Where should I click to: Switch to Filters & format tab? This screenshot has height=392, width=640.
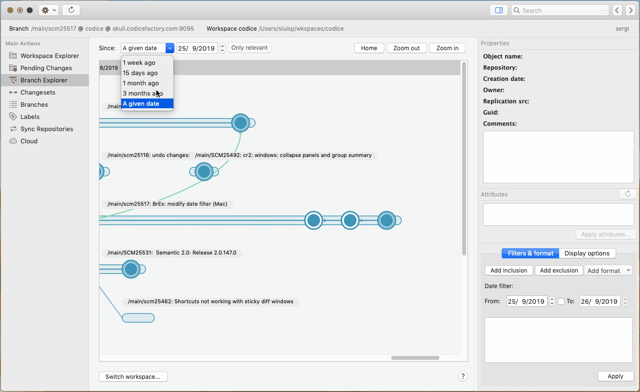click(530, 253)
